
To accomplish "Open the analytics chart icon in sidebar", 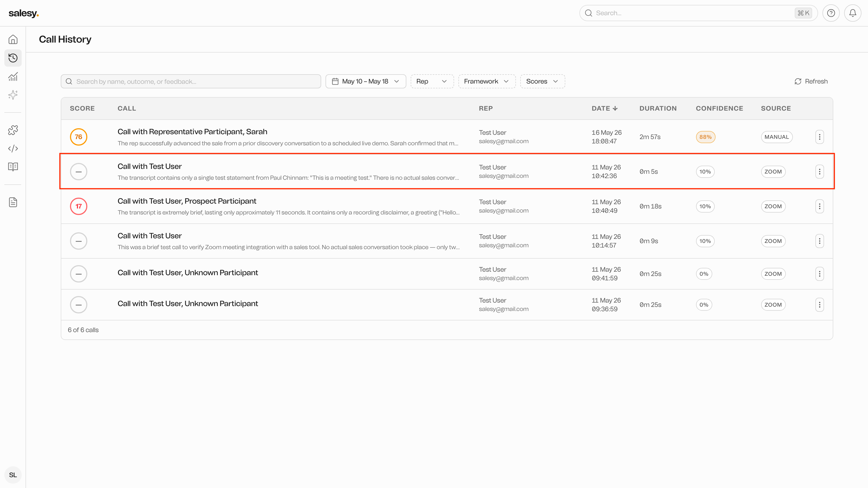I will pos(13,77).
